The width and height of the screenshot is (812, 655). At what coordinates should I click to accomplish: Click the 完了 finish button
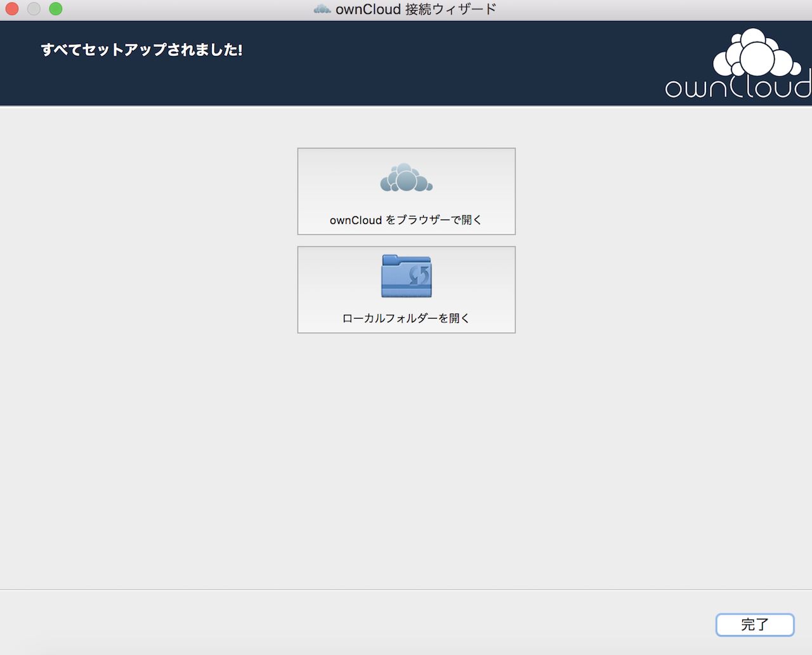point(755,625)
